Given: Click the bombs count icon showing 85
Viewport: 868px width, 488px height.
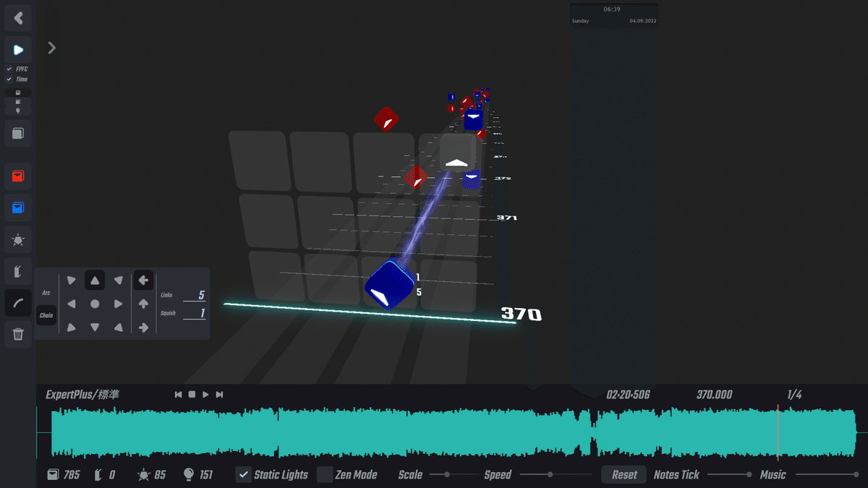Looking at the screenshot, I should pos(143,475).
